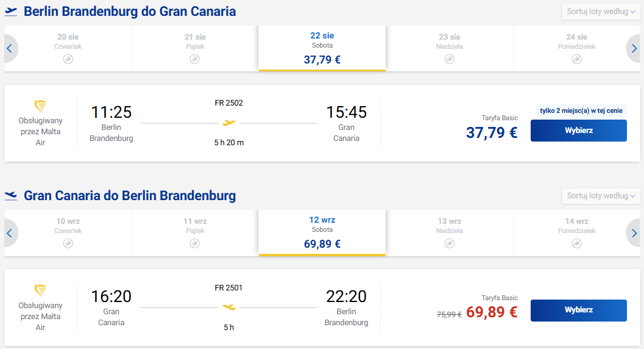The height and width of the screenshot is (349, 644).
Task: Click the no-flight icon under 23 sie Niedziela
Action: click(x=449, y=59)
